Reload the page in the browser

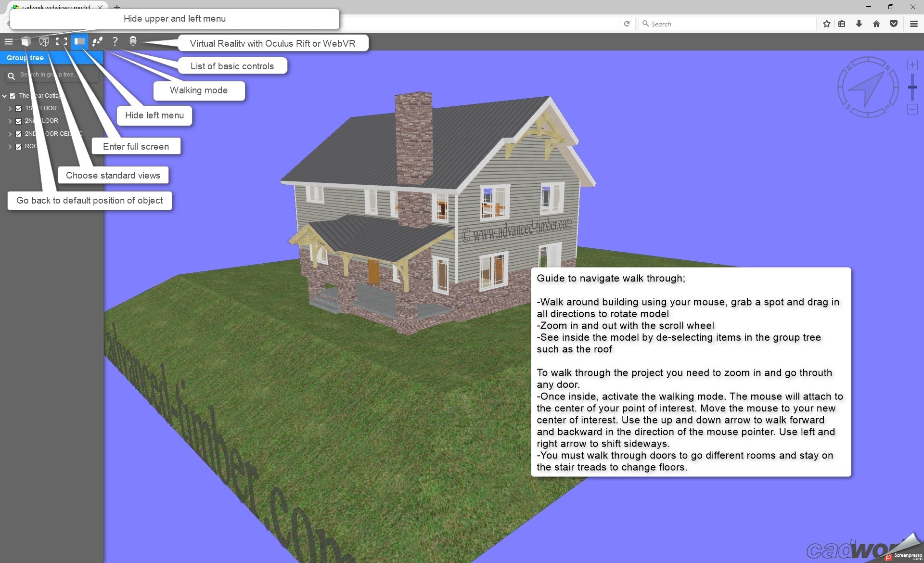(627, 24)
